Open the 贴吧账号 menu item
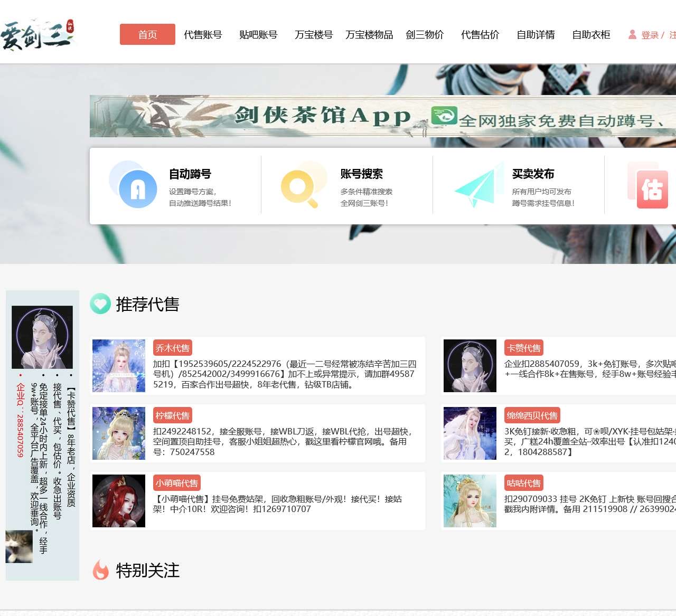The width and height of the screenshot is (676, 616). [x=258, y=35]
